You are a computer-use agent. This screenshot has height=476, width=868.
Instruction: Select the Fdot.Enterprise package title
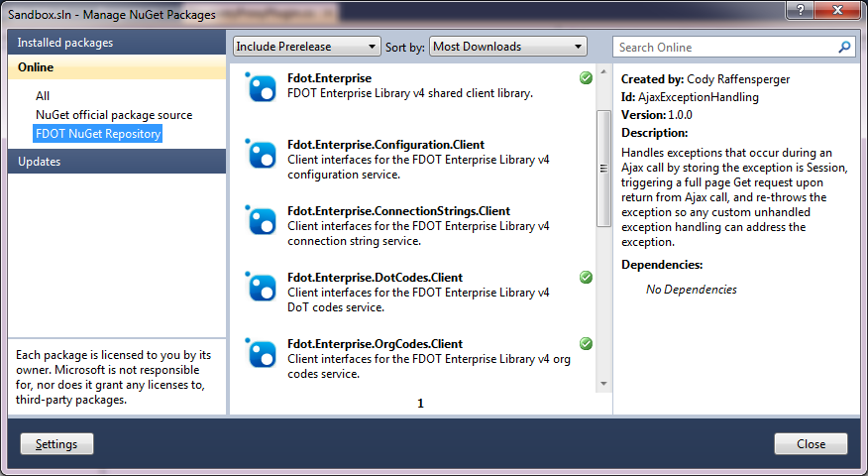click(329, 78)
